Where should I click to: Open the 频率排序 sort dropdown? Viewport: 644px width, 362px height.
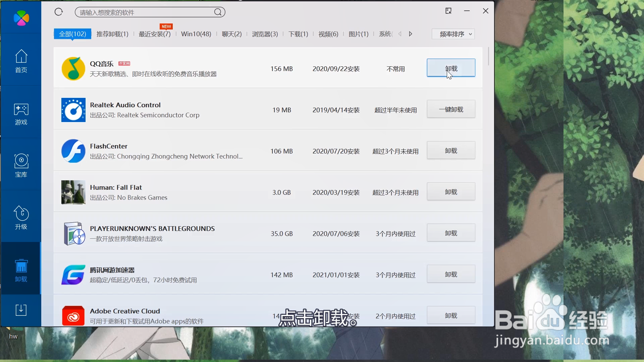[x=453, y=34]
